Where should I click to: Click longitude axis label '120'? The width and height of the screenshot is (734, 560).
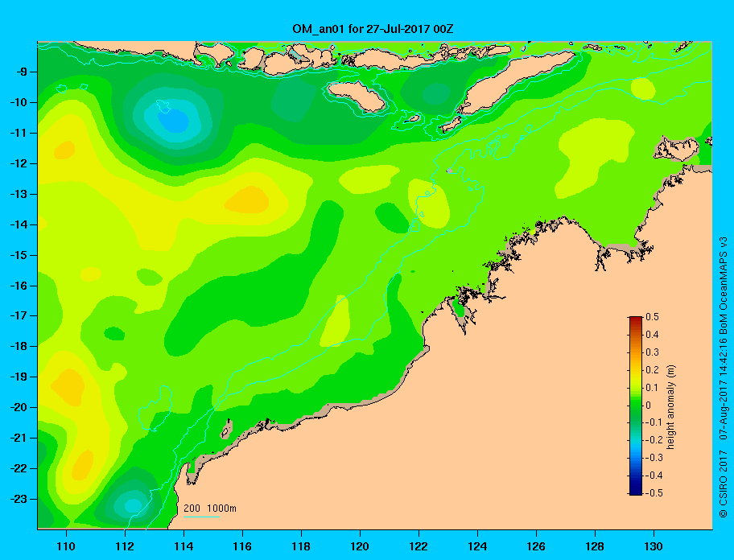(x=360, y=546)
